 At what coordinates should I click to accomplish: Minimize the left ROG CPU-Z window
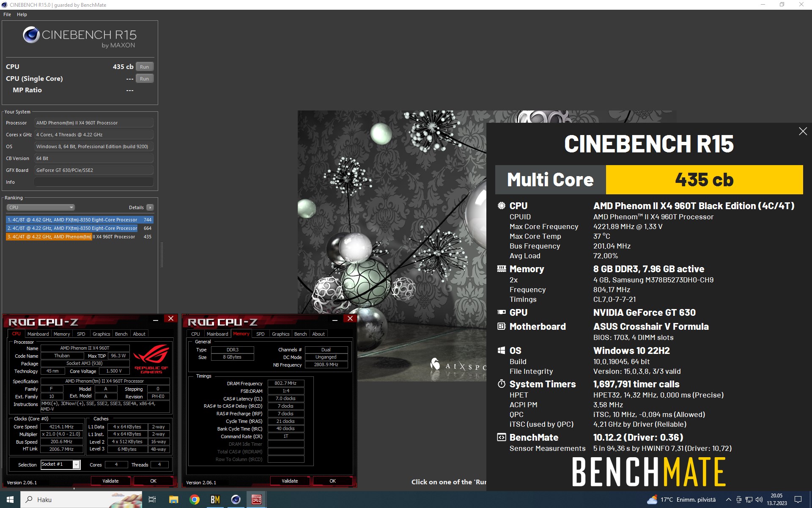[156, 320]
